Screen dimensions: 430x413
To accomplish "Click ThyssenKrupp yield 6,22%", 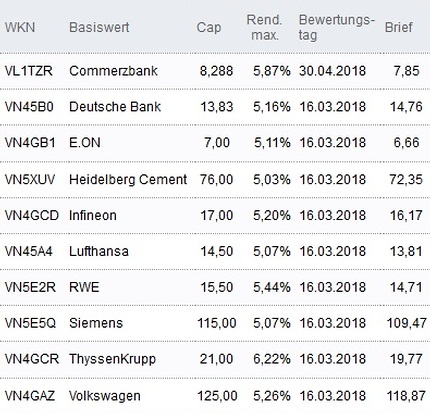I will pyautogui.click(x=272, y=359).
